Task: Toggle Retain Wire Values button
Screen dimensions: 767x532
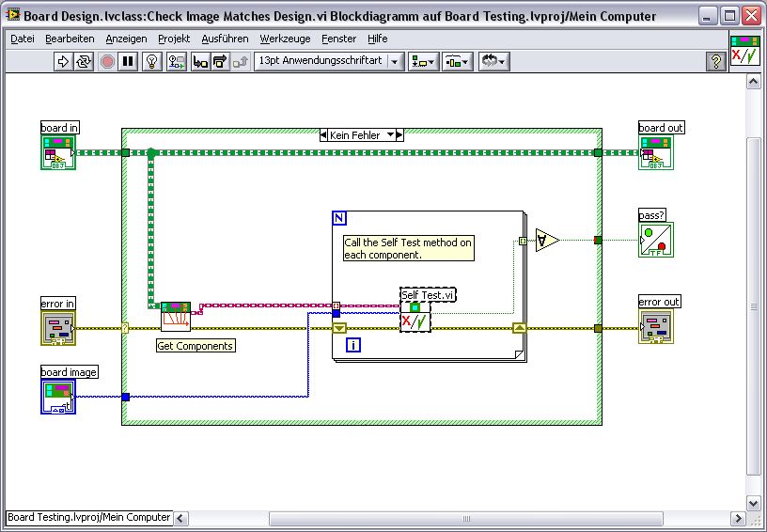Action: pos(176,62)
